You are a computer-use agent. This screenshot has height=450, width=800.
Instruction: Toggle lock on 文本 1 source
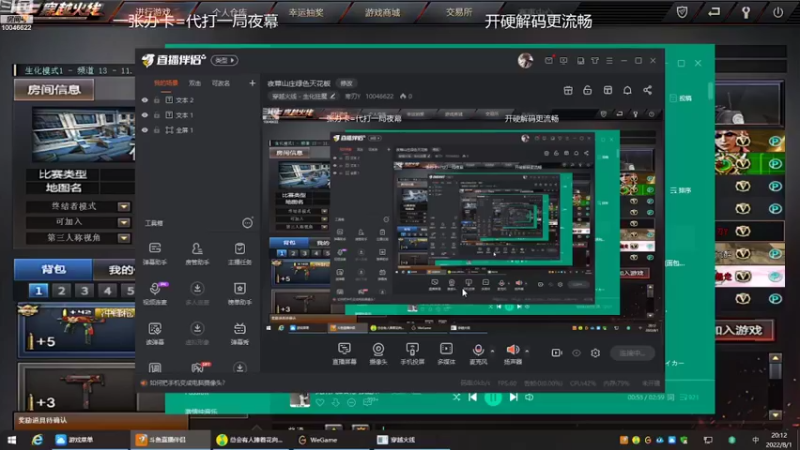(x=157, y=115)
